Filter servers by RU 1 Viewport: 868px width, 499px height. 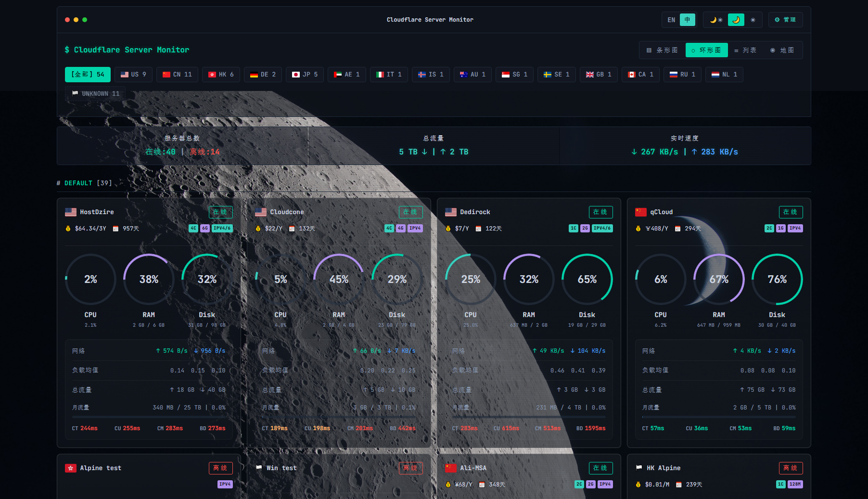click(x=682, y=75)
